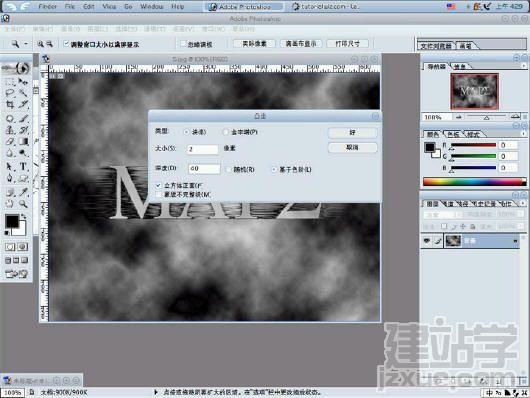
Task: Open the layers panel flyout menu arrow
Action: (523, 203)
